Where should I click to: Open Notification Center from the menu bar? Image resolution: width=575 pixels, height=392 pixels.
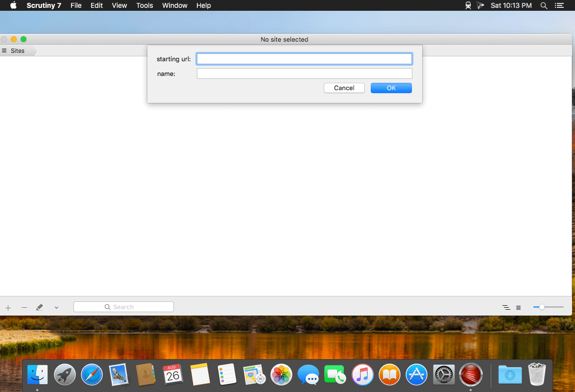560,5
